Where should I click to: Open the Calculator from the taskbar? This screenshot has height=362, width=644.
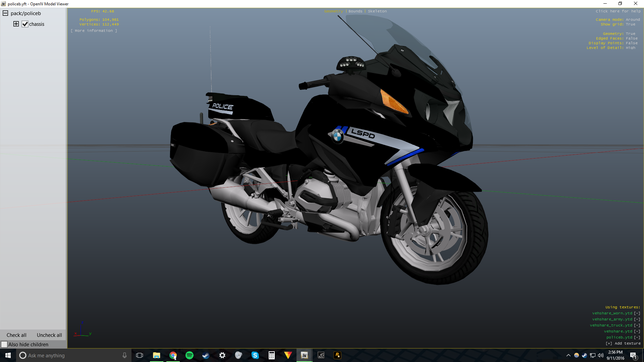[x=272, y=355]
